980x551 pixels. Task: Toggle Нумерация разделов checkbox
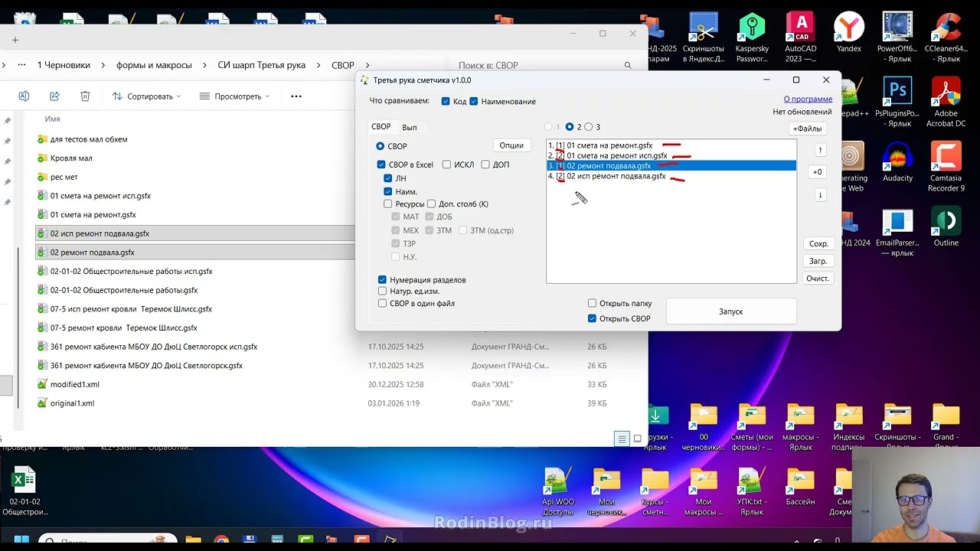(382, 280)
